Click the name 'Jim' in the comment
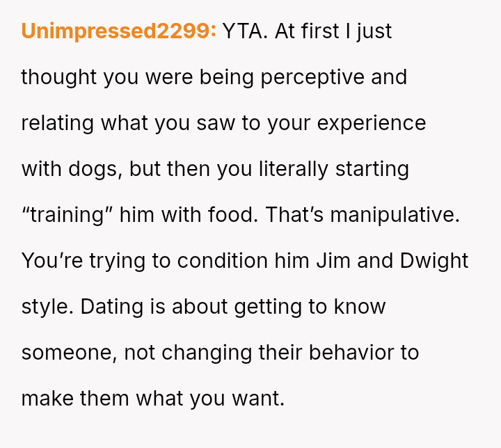Image resolution: width=501 pixels, height=448 pixels. (334, 261)
